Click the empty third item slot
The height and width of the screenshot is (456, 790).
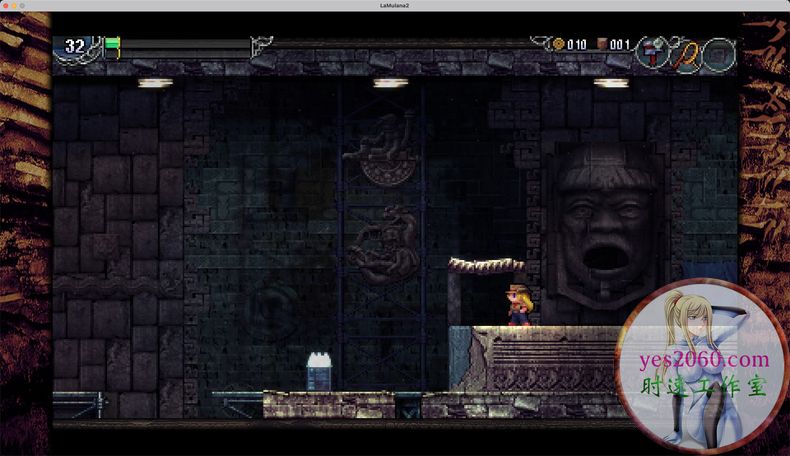pyautogui.click(x=719, y=53)
